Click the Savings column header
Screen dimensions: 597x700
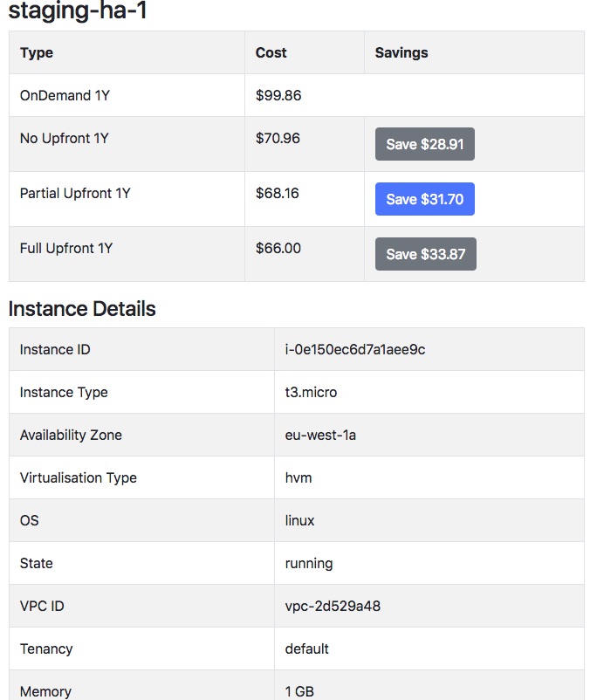[401, 52]
